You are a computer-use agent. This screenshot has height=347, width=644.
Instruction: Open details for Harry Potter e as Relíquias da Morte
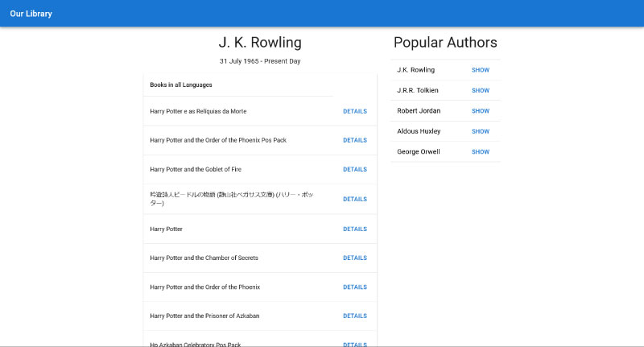pyautogui.click(x=355, y=111)
